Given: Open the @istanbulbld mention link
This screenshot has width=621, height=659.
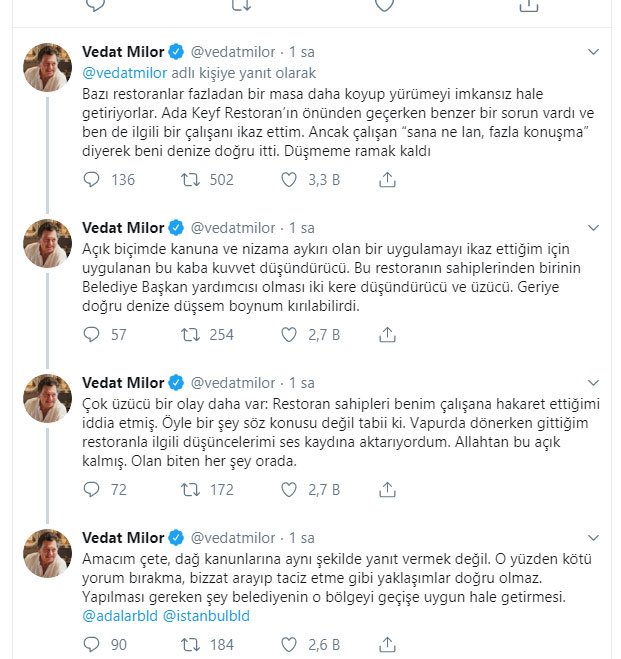Looking at the screenshot, I should (x=206, y=617).
